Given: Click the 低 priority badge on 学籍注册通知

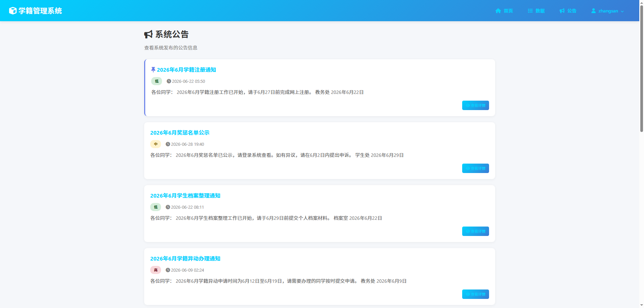Looking at the screenshot, I should (157, 81).
